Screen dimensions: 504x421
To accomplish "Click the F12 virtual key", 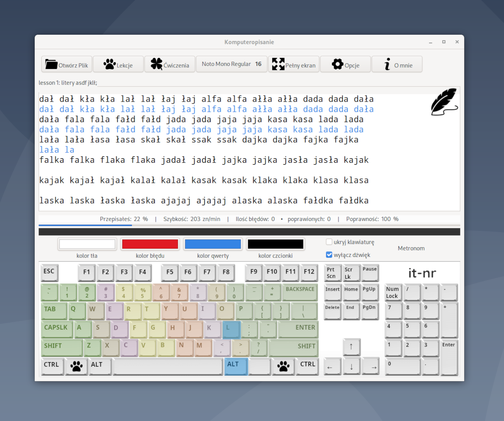I will point(309,272).
